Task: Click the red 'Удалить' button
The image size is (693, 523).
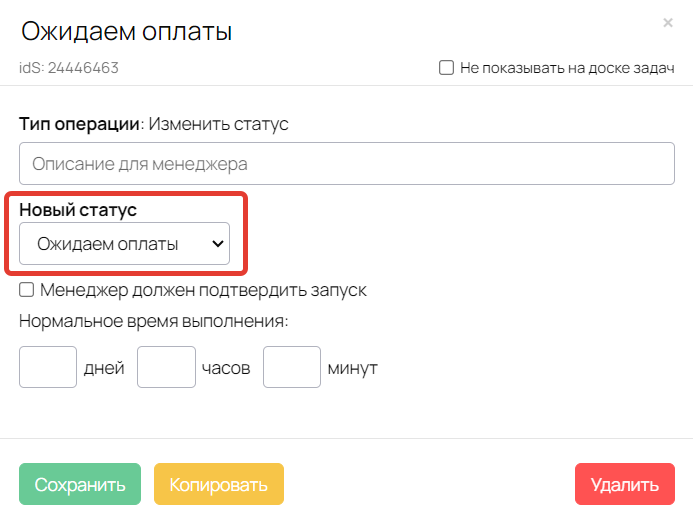Action: pyautogui.click(x=624, y=484)
